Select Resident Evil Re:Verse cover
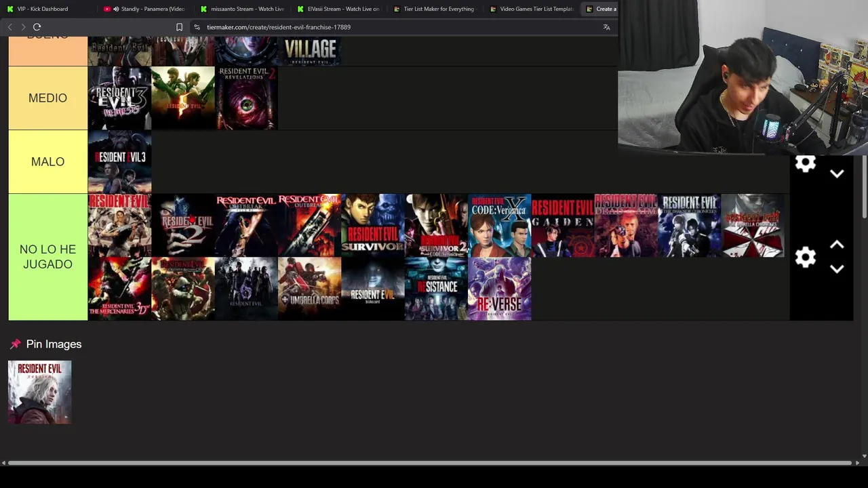The height and width of the screenshot is (488, 868). (x=500, y=289)
